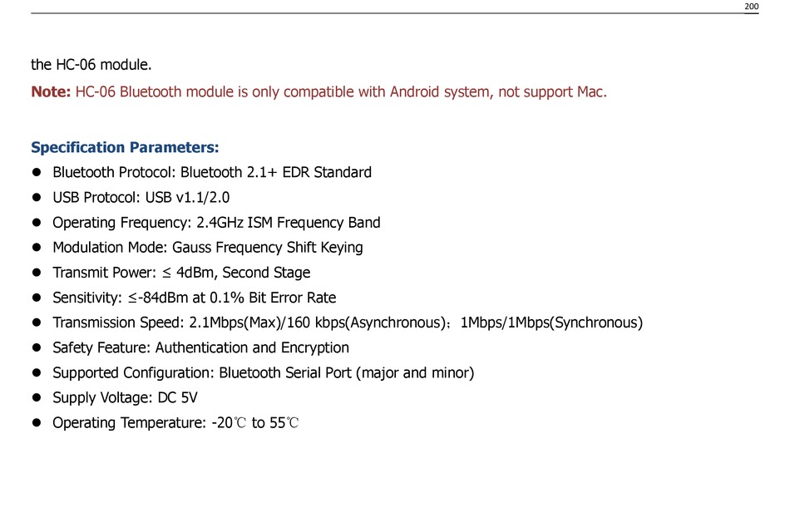Click the Bluetooth Serial Port configuration line
This screenshot has height=532, width=790.
[264, 372]
